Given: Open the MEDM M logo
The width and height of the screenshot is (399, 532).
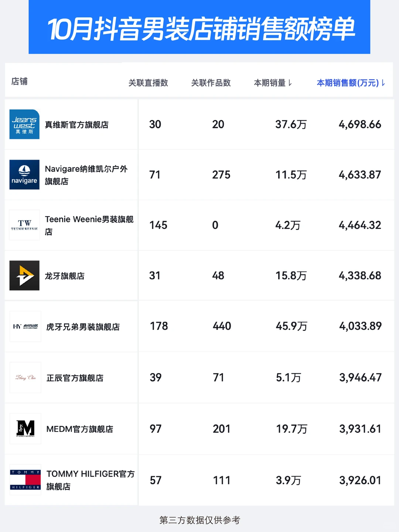Looking at the screenshot, I should point(25,428).
